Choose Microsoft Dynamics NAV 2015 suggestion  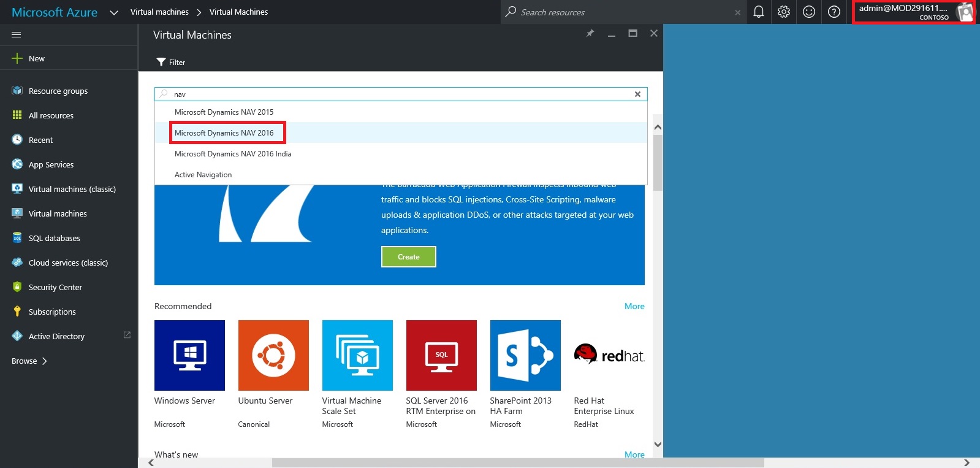click(x=224, y=112)
